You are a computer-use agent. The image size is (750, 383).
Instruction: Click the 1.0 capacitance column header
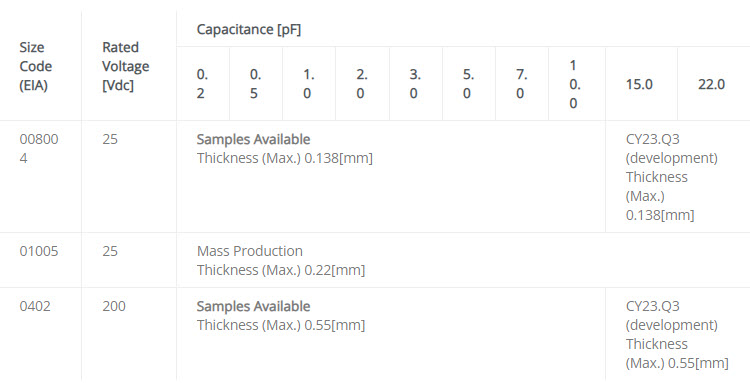click(309, 84)
